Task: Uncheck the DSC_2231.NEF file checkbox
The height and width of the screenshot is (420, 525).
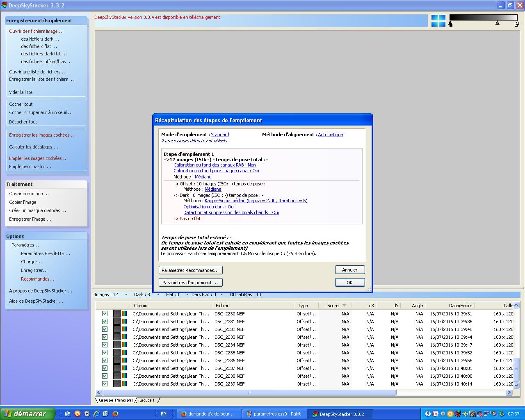Action: tap(105, 321)
